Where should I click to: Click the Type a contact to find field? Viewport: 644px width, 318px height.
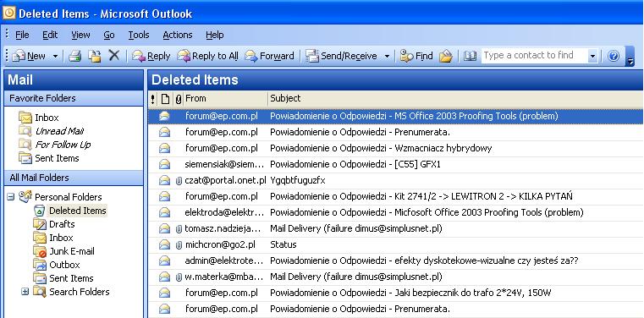534,56
